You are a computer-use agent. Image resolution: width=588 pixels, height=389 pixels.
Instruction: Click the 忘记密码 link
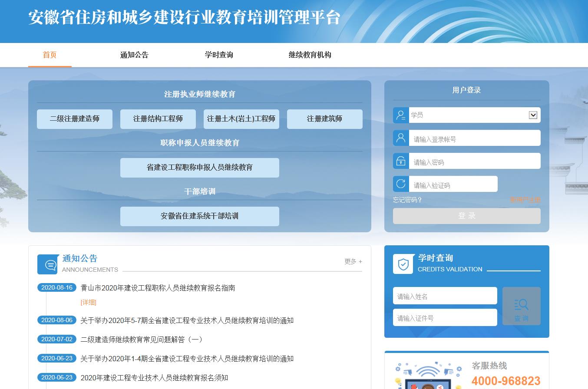tap(407, 200)
